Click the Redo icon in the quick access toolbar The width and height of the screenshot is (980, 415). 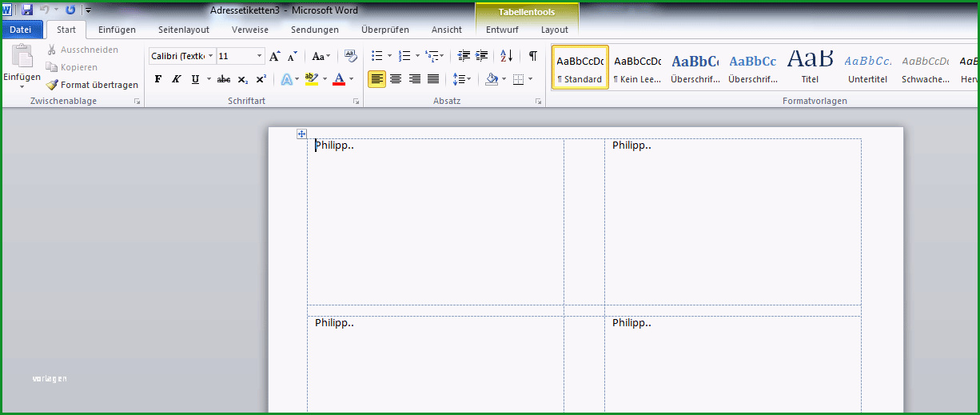pyautogui.click(x=70, y=10)
